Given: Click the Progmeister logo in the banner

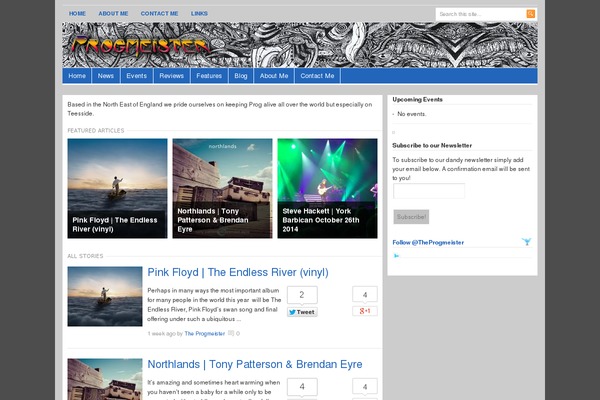Looking at the screenshot, I should 140,46.
